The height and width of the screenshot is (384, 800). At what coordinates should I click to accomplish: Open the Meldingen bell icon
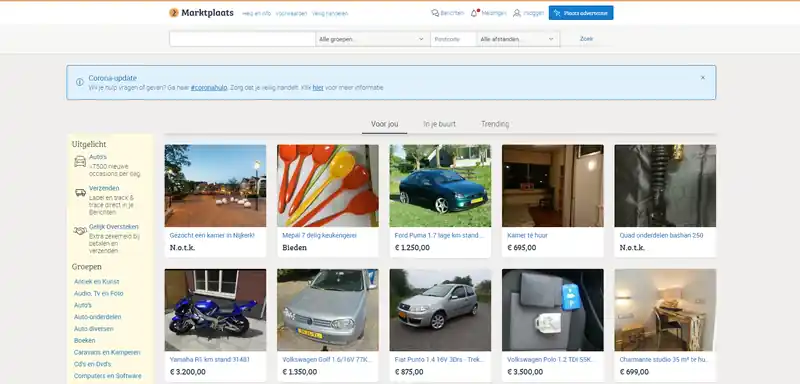474,13
